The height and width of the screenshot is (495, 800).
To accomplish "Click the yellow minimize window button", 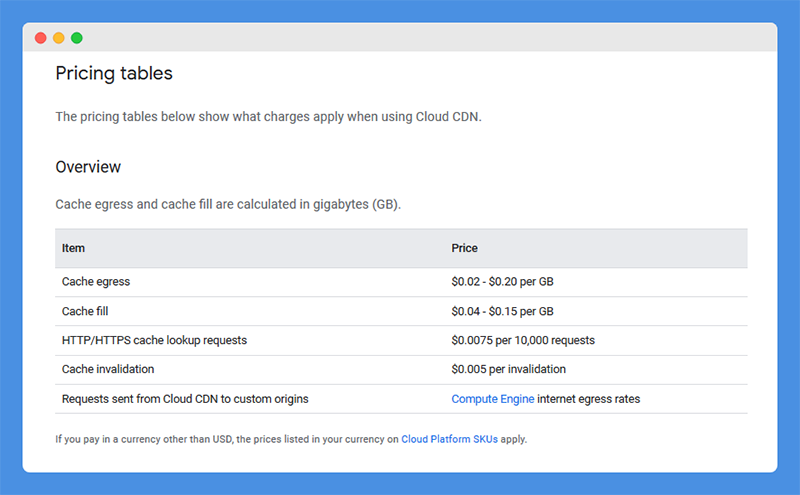I will pyautogui.click(x=59, y=38).
